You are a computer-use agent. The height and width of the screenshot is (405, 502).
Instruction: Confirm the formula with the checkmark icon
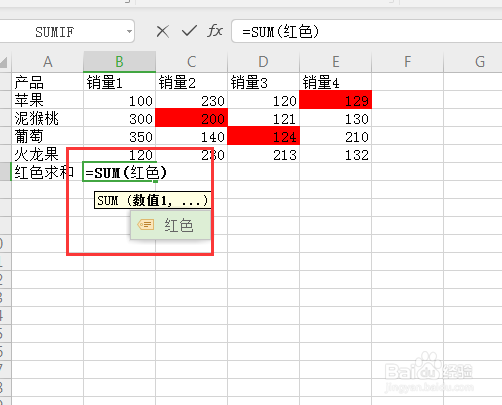(189, 31)
